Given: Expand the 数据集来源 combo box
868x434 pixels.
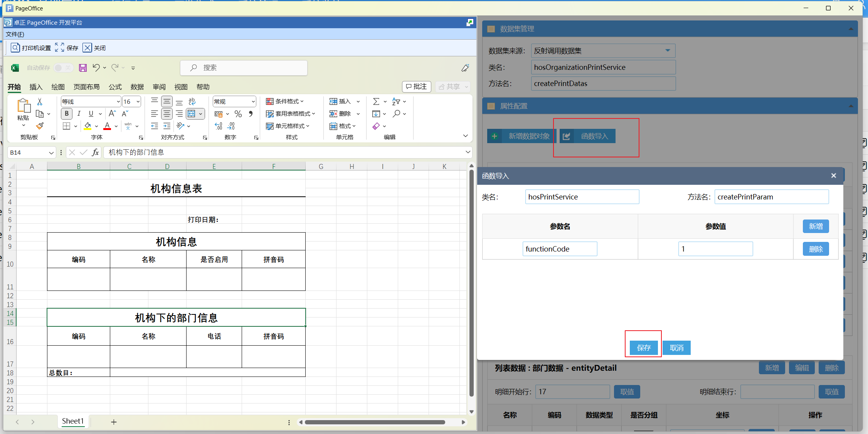Looking at the screenshot, I should coord(667,51).
